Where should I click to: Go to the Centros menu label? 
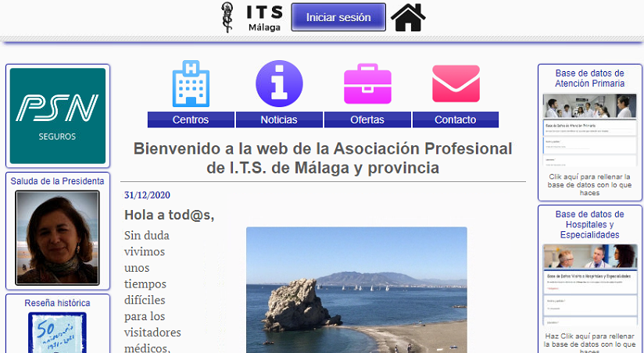coord(191,120)
